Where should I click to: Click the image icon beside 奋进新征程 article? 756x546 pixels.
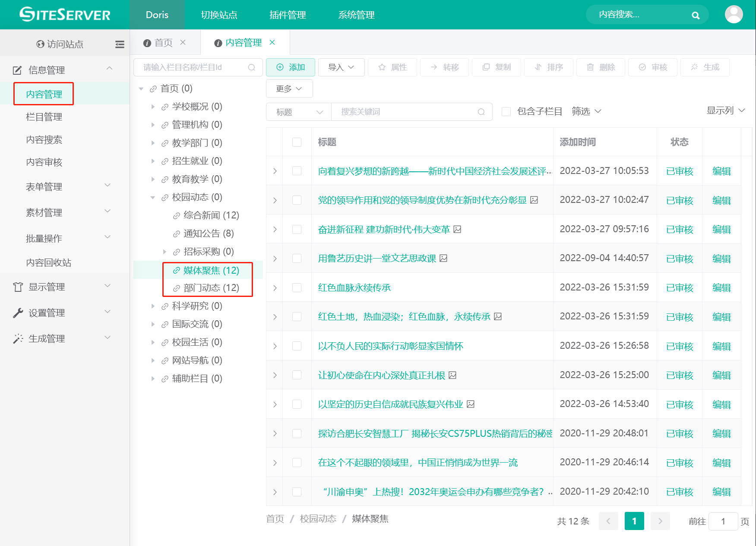pos(458,229)
